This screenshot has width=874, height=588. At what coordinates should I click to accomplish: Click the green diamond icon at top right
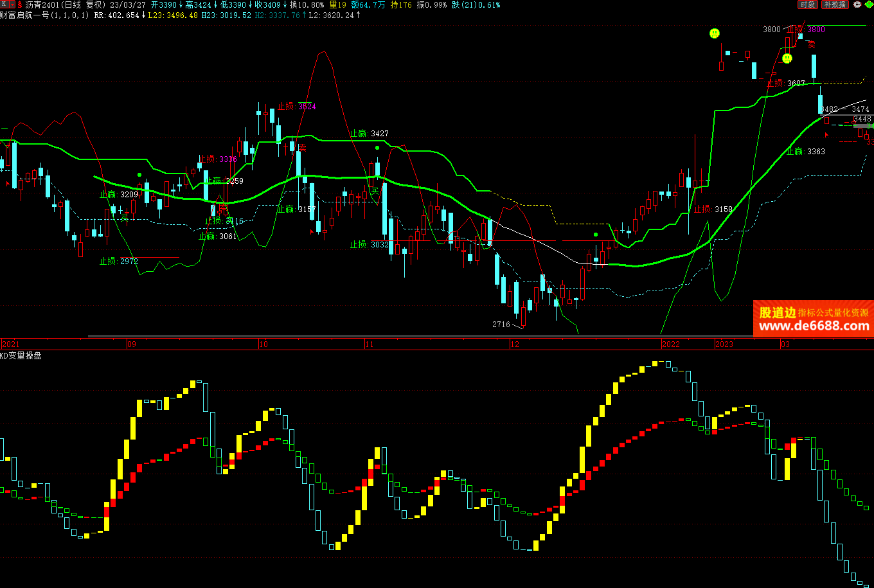[x=868, y=4]
